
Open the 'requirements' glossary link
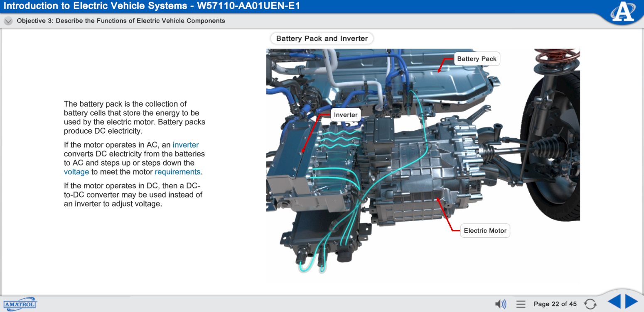coord(177,172)
